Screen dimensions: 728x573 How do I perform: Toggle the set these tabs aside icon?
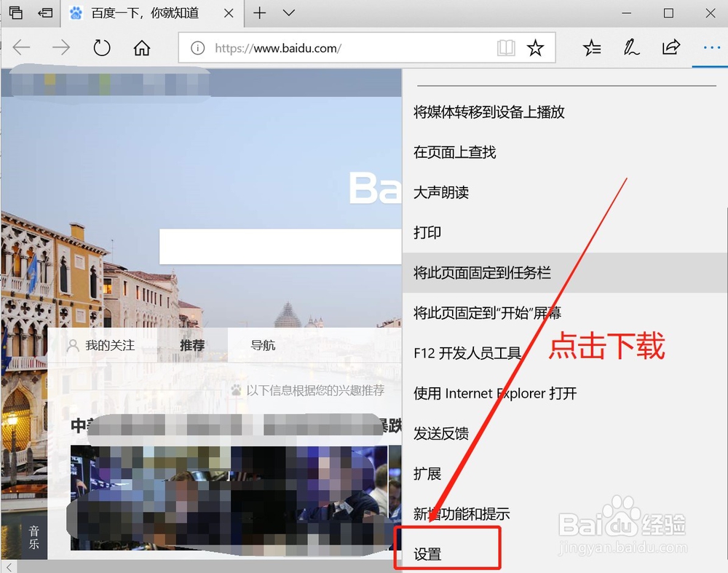44,13
